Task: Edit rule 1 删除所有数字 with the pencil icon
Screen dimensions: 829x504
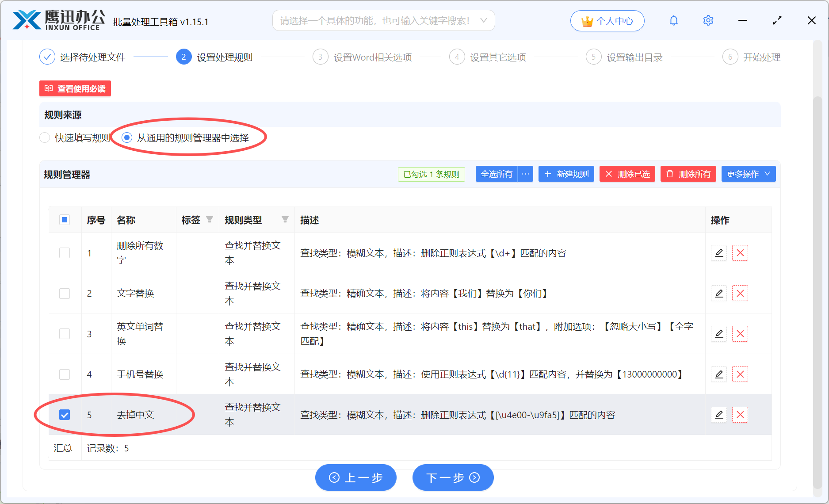Action: click(719, 253)
